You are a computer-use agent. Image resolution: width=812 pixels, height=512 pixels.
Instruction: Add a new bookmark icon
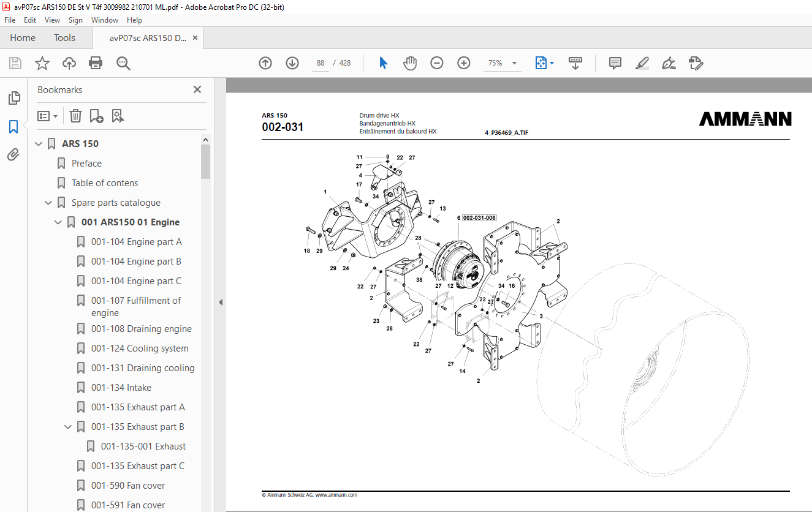[96, 116]
